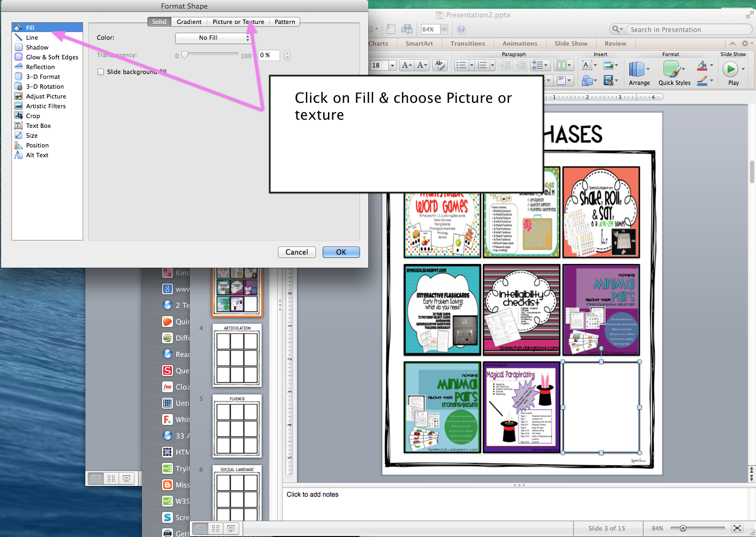Click Decrease Font Size button
The width and height of the screenshot is (756, 537).
pyautogui.click(x=423, y=65)
